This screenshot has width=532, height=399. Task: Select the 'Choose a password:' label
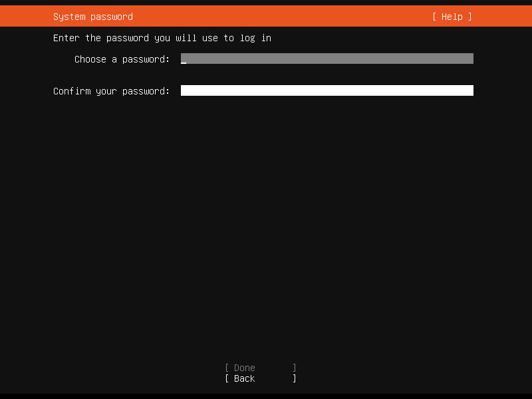(122, 59)
